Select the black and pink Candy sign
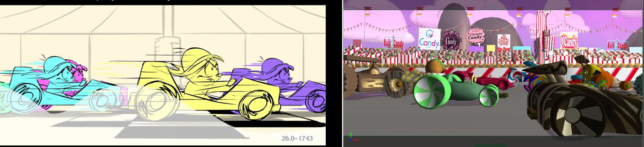 [451, 41]
